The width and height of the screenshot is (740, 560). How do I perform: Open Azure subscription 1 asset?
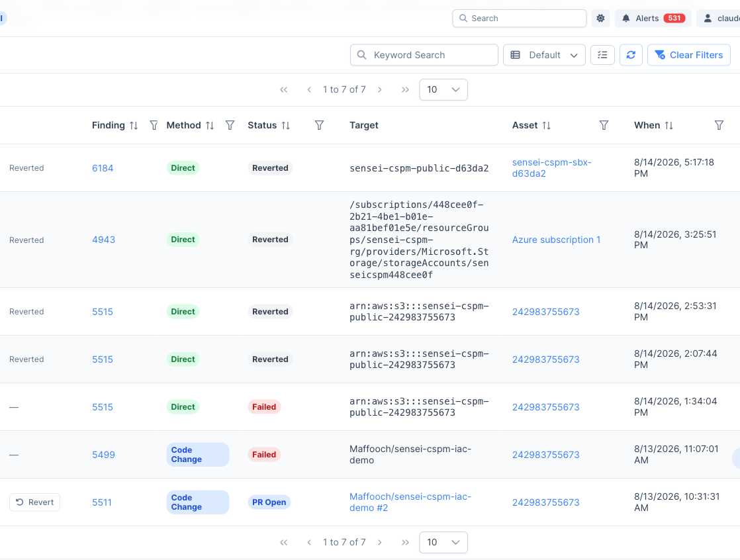[x=556, y=240]
